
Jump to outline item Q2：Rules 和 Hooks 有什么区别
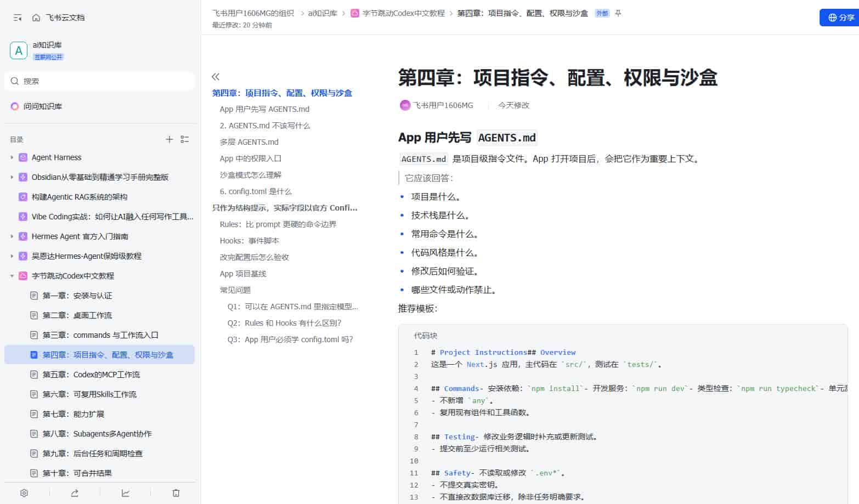pos(284,323)
